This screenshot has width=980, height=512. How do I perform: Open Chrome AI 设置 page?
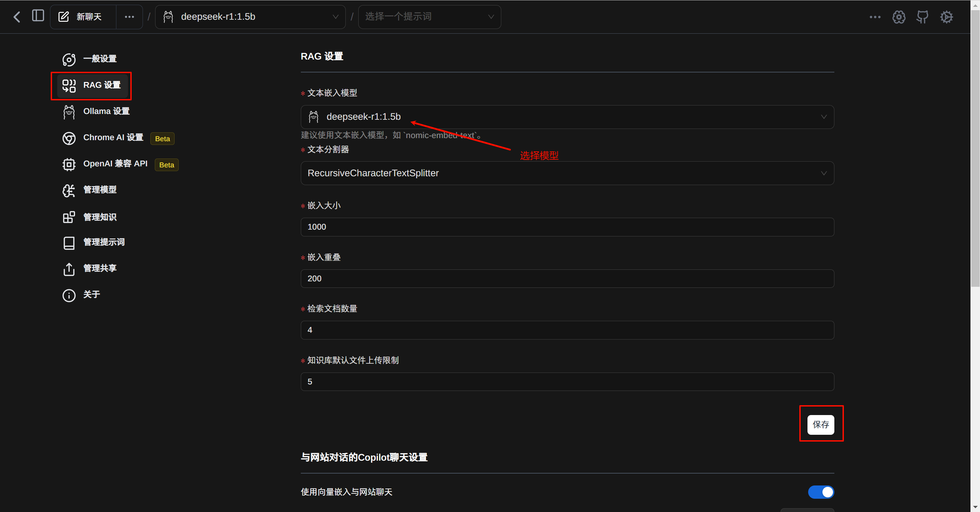coord(113,137)
